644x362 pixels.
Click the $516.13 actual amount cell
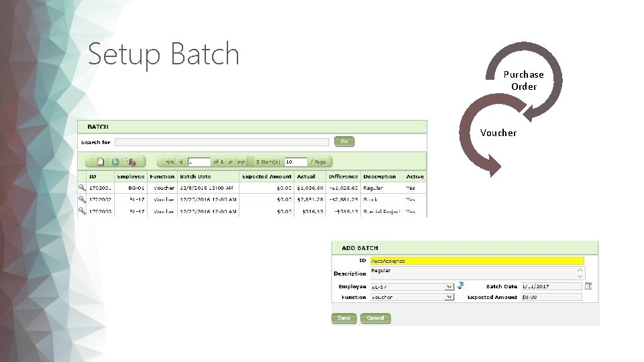(x=313, y=211)
